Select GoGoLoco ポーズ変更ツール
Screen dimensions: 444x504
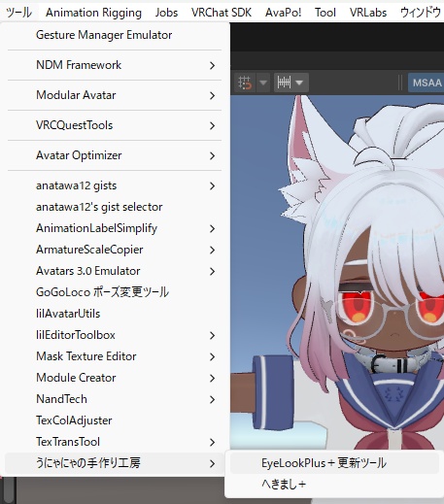point(115,292)
